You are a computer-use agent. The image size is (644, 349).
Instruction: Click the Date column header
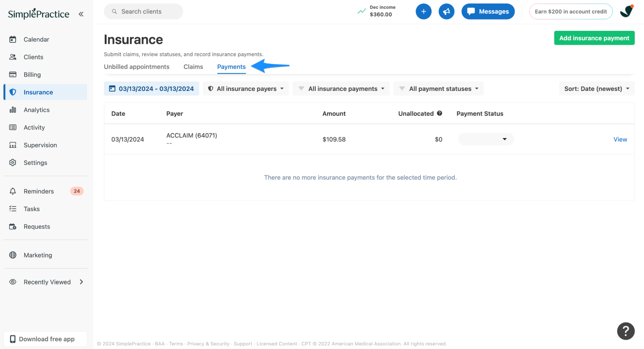tap(118, 113)
